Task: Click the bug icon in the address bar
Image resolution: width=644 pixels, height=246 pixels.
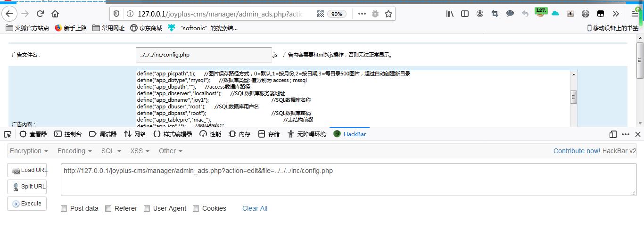Action: click(x=375, y=14)
